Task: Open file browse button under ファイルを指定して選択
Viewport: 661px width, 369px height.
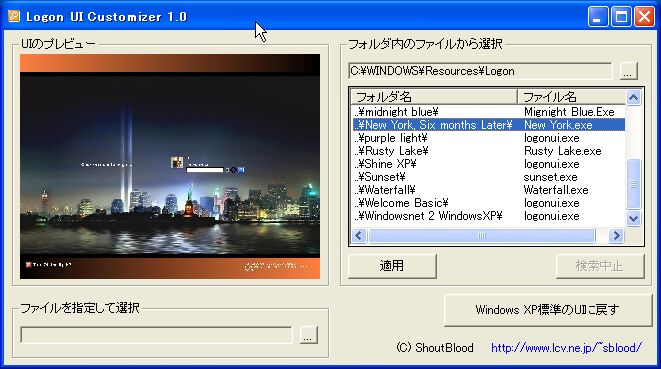Action: click(308, 335)
